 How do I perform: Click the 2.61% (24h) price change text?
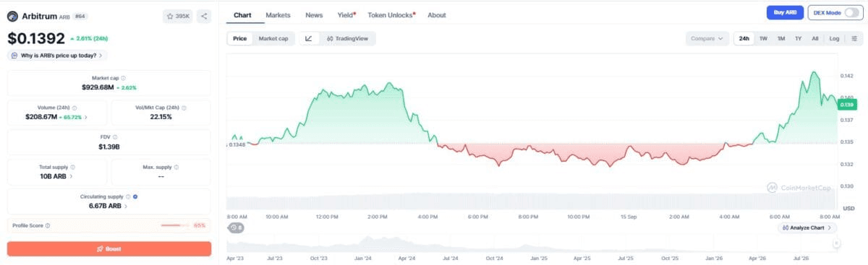coord(90,39)
